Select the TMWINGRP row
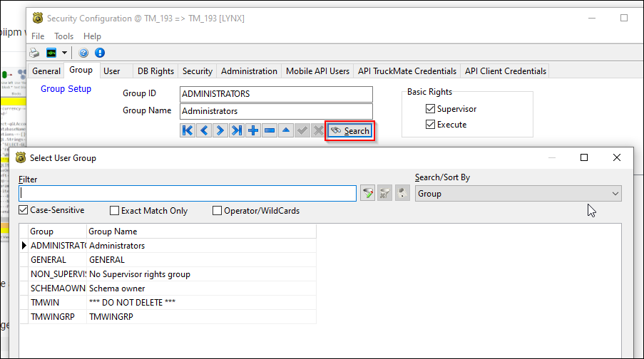This screenshot has width=644, height=359. [168, 317]
